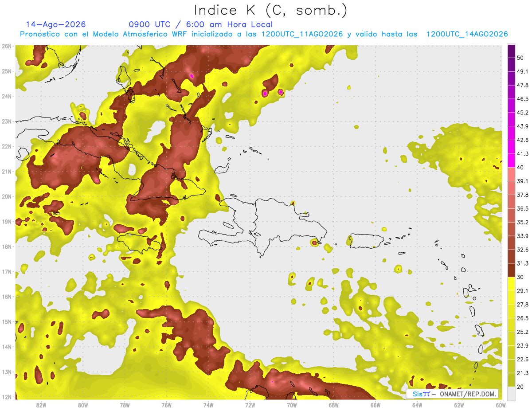The image size is (532, 411).
Task: Click the colorbar value "29.1"
Action: coord(523,291)
